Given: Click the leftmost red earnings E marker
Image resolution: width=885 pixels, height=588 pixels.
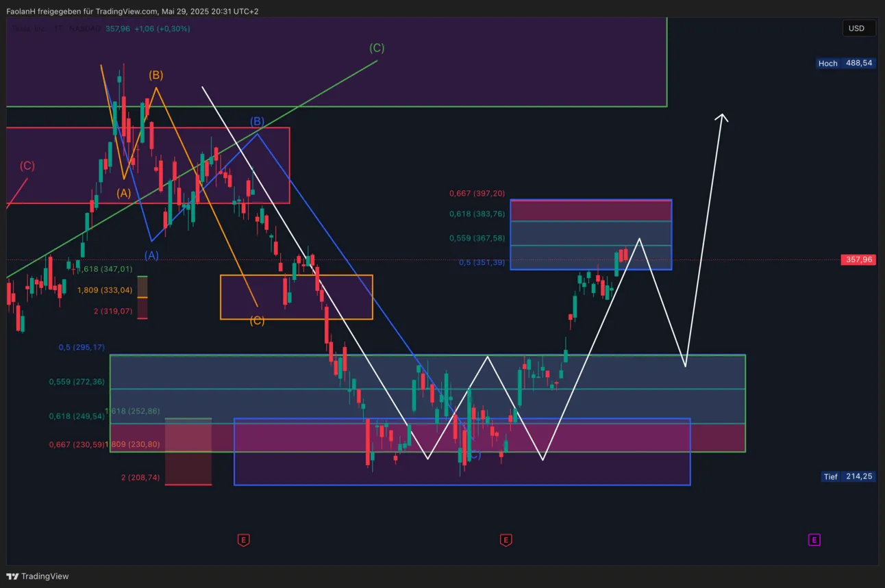Looking at the screenshot, I should pyautogui.click(x=243, y=540).
